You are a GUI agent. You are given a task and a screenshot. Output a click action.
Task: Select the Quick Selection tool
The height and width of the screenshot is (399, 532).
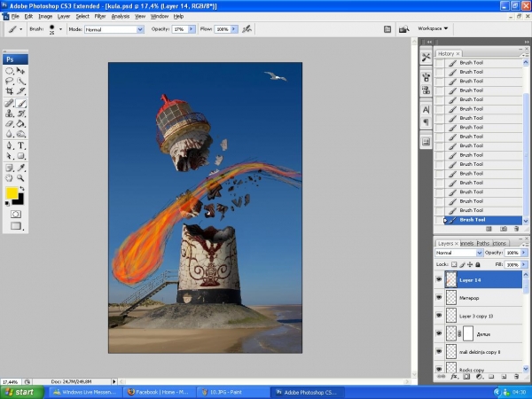coord(20,81)
